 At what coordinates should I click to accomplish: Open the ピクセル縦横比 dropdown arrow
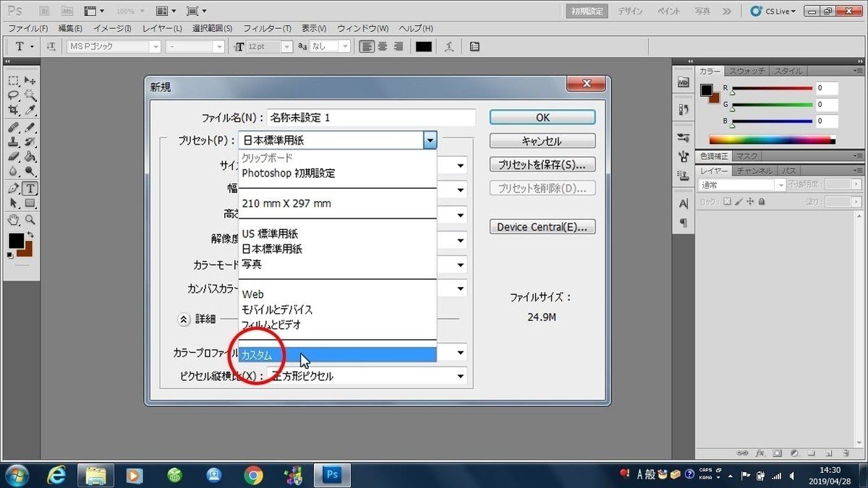(460, 376)
